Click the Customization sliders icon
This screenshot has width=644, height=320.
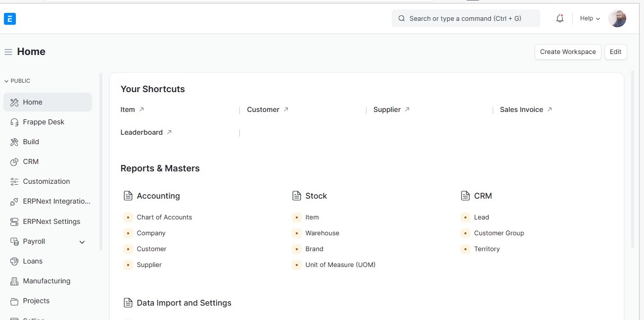(14, 182)
